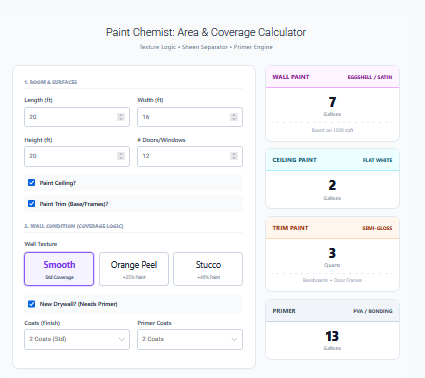Click the Paint Trim label text
Screen dimensions: 425x378
point(74,204)
